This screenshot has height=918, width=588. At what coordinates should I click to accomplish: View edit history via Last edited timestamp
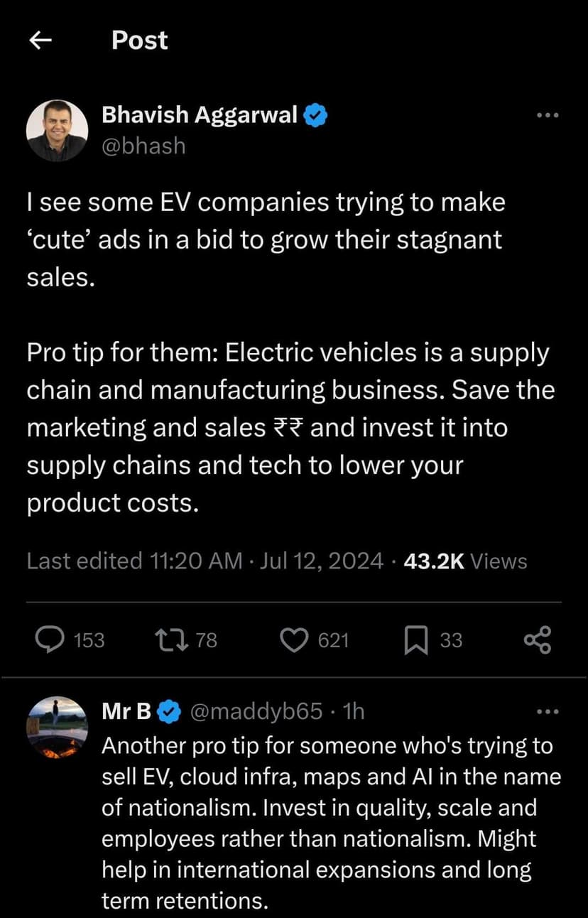(x=205, y=561)
